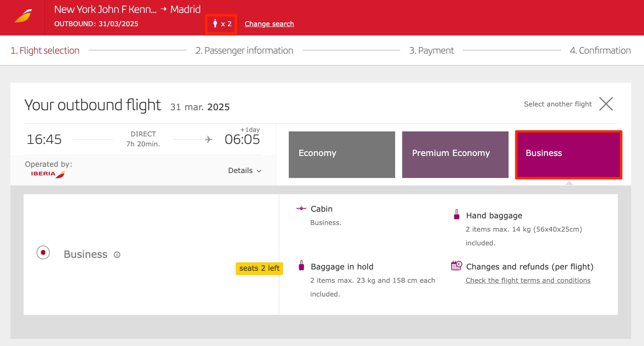Click the Change search link
Viewport: 644px width, 346px height.
click(x=269, y=24)
